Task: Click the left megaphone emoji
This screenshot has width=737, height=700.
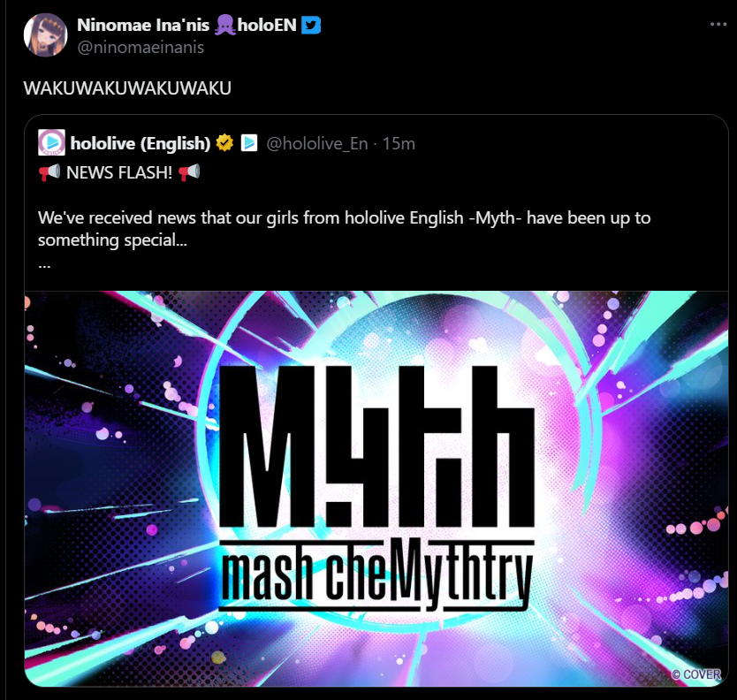Action: tap(49, 172)
